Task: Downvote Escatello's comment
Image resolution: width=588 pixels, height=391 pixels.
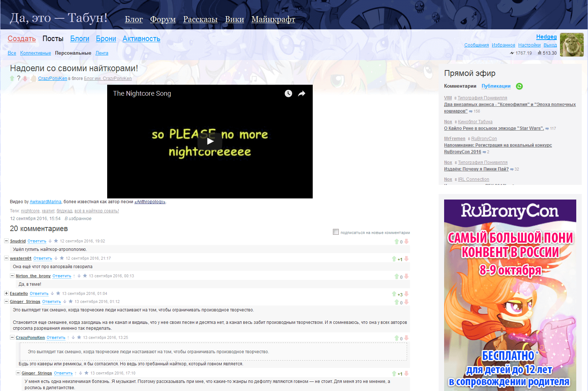Action: (406, 294)
